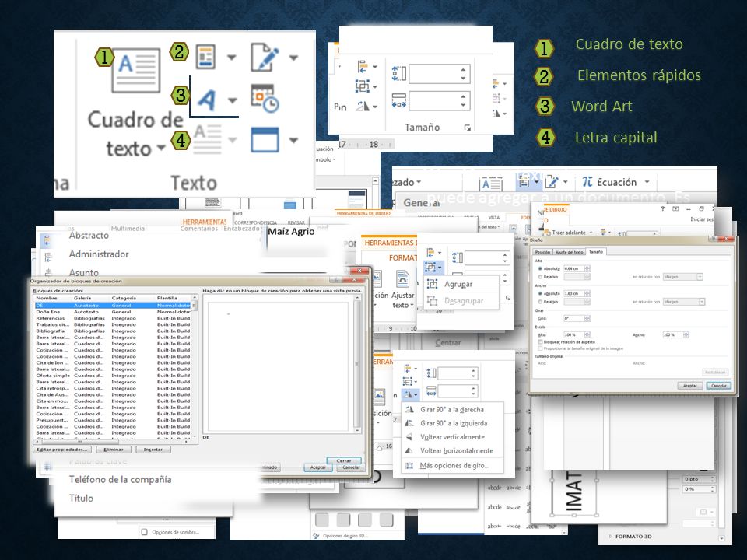Select Administrador in the list

click(x=99, y=254)
